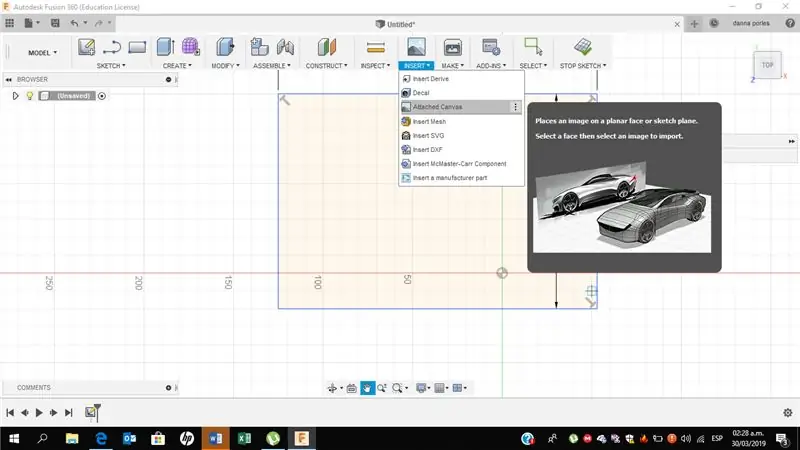Open the data panel grid icon
The height and width of the screenshot is (450, 800).
[x=10, y=23]
